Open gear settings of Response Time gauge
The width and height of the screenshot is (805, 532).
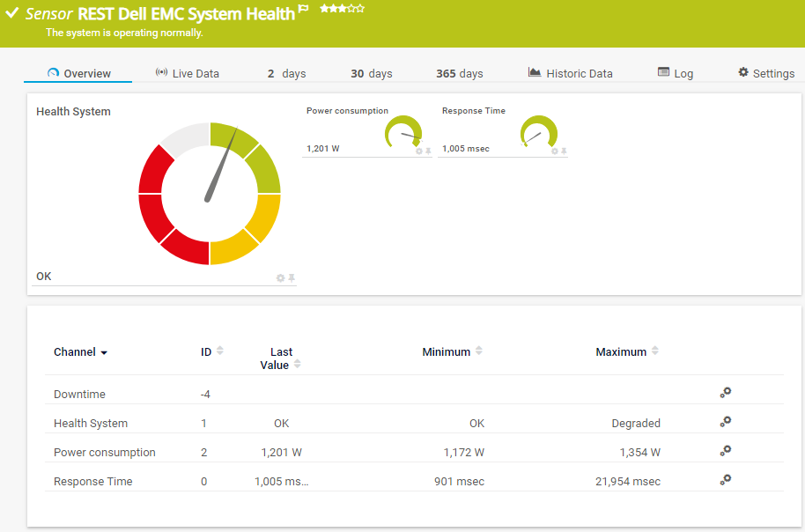pyautogui.click(x=555, y=151)
